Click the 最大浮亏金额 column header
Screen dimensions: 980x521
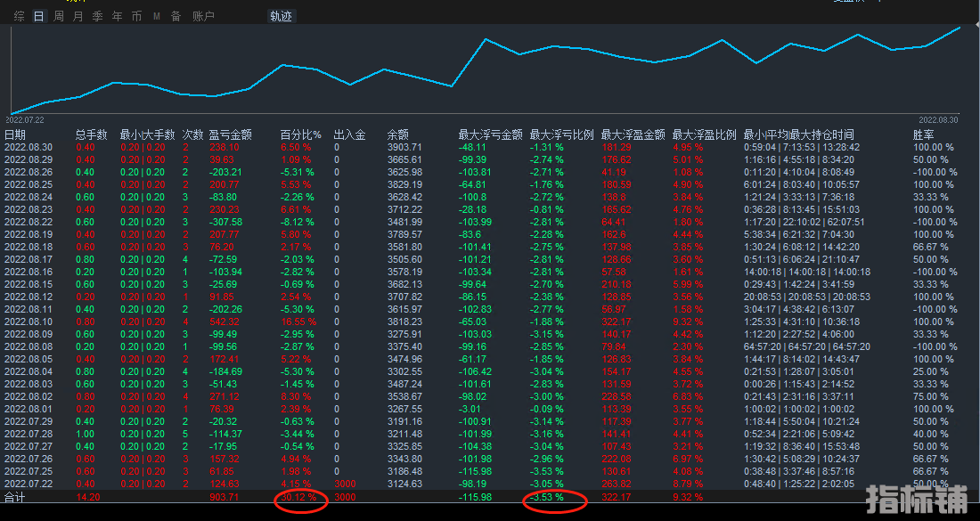pos(491,135)
